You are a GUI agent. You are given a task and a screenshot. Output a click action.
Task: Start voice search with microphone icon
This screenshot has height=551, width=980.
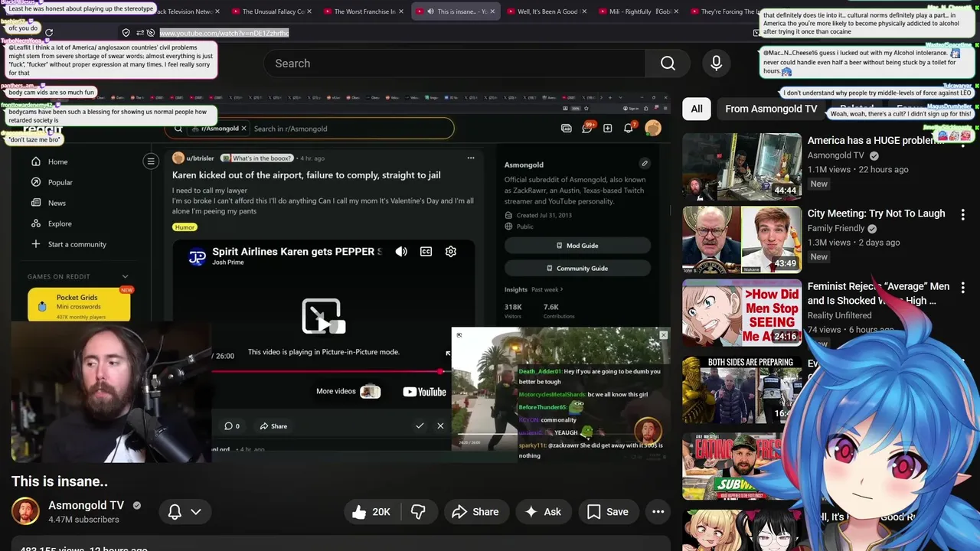[x=716, y=64]
